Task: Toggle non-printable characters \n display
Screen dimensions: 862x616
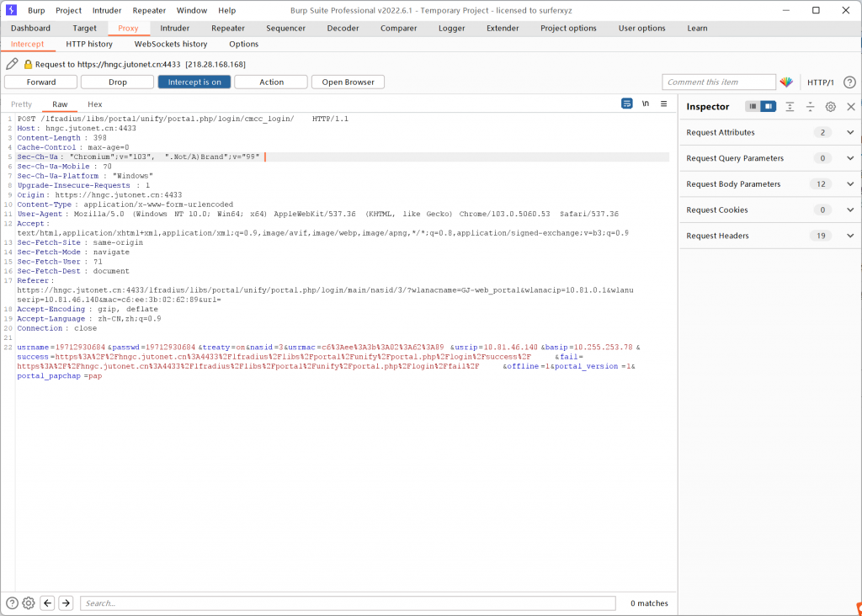Action: [x=646, y=104]
